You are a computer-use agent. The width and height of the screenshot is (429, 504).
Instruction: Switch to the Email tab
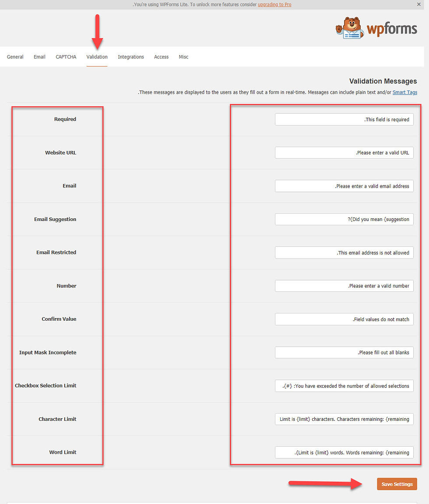pos(39,57)
